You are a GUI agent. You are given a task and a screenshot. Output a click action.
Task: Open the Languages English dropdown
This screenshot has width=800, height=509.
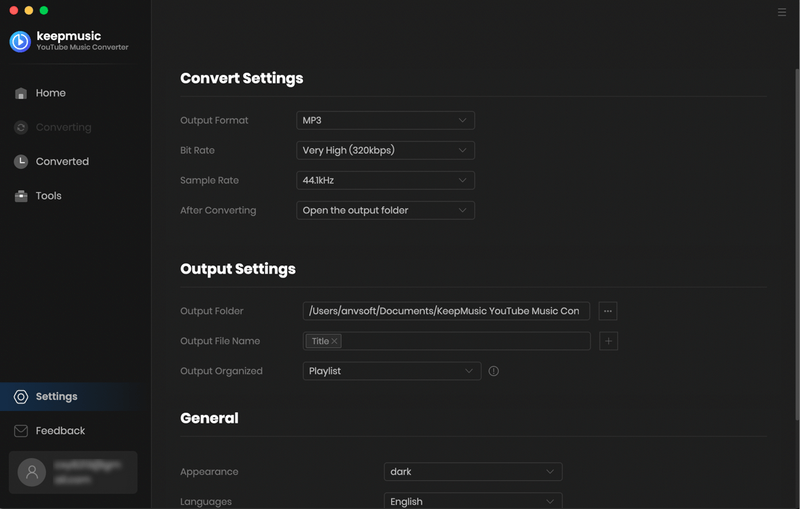click(473, 501)
